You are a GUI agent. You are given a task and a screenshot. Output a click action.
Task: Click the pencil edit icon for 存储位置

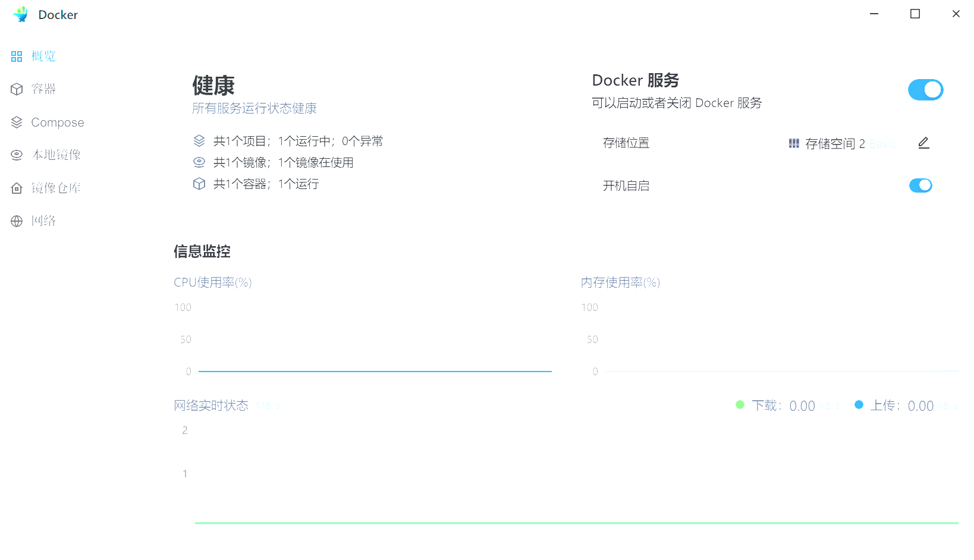(x=923, y=143)
